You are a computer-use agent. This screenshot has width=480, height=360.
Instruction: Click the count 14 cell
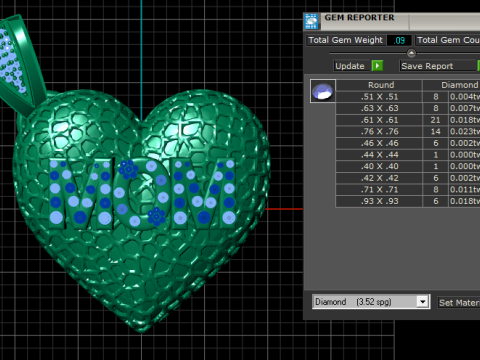tap(435, 132)
